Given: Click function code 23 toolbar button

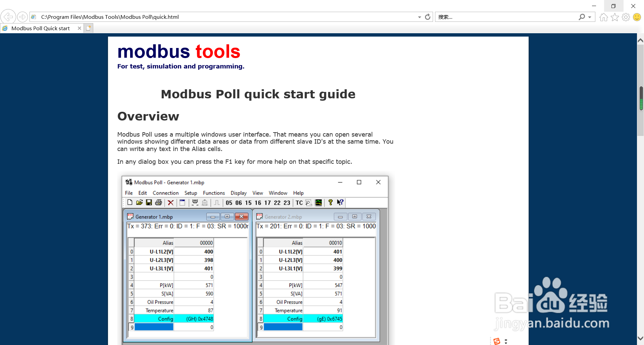Looking at the screenshot, I should coord(287,203).
